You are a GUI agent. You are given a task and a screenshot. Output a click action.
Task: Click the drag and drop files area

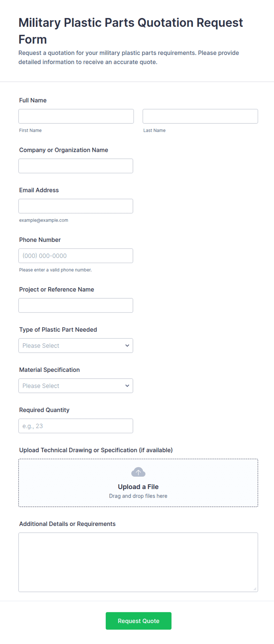pos(138,483)
